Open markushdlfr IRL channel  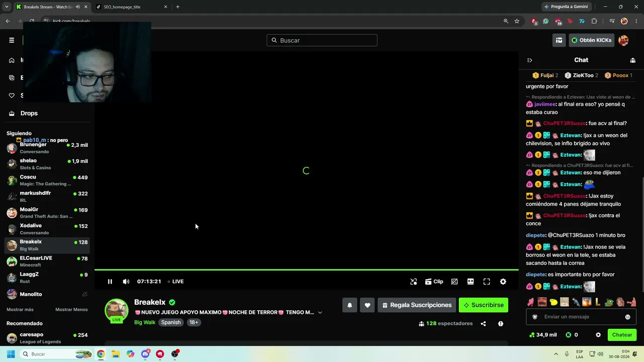[x=47, y=196]
